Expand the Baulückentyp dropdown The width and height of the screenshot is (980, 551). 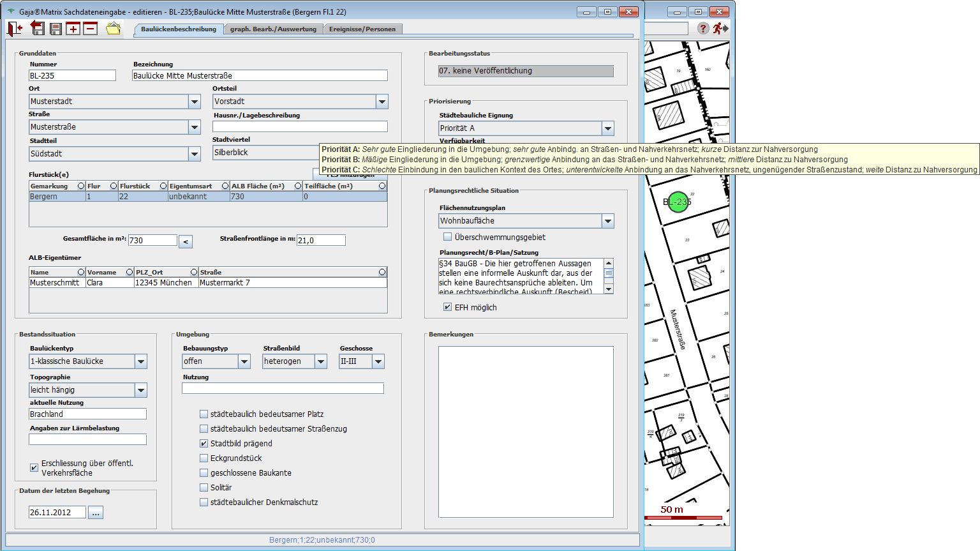coord(141,361)
